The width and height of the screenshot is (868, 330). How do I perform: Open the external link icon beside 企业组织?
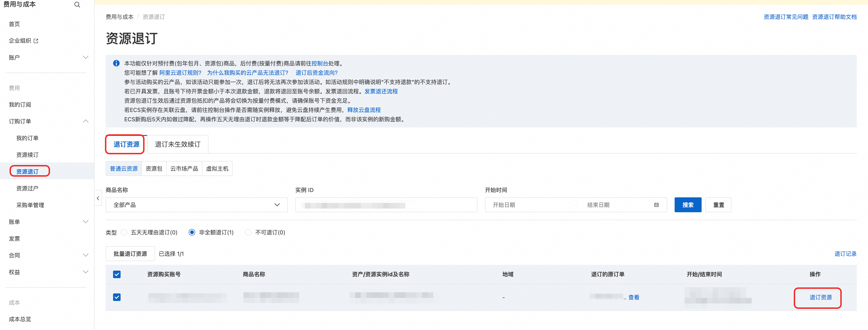pyautogui.click(x=36, y=41)
